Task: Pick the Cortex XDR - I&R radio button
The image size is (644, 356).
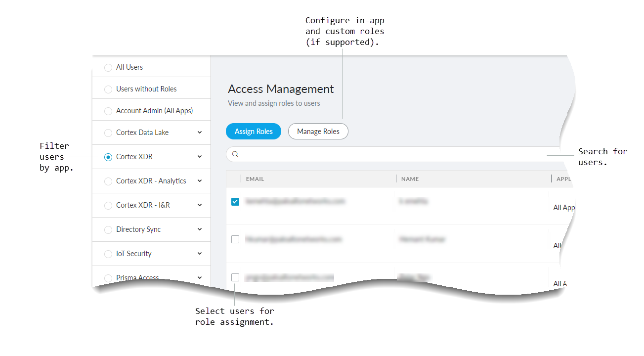Action: 108,205
